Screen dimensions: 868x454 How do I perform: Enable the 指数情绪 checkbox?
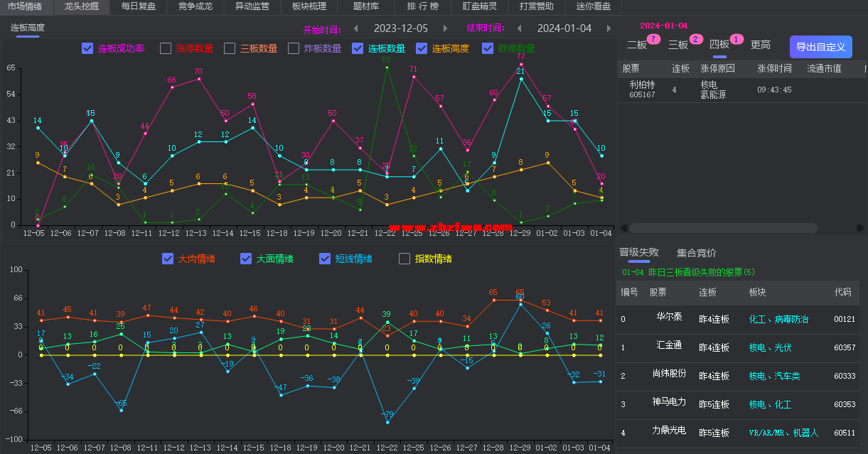[x=404, y=259]
